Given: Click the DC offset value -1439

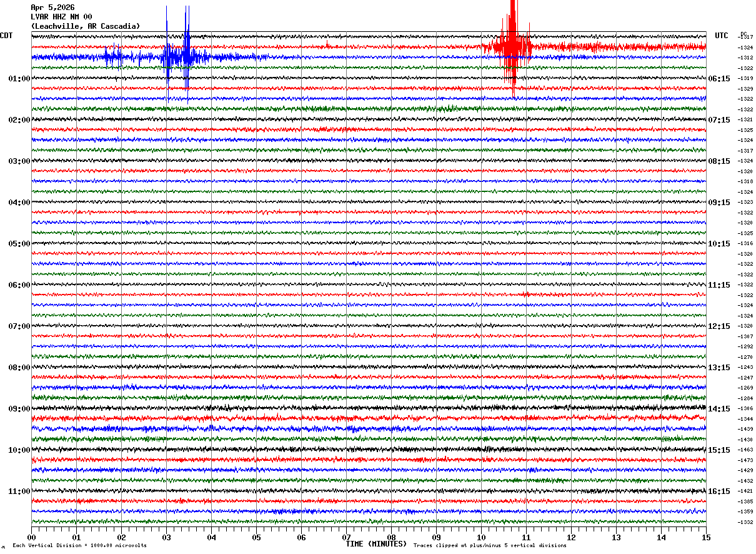Looking at the screenshot, I should click(745, 429).
